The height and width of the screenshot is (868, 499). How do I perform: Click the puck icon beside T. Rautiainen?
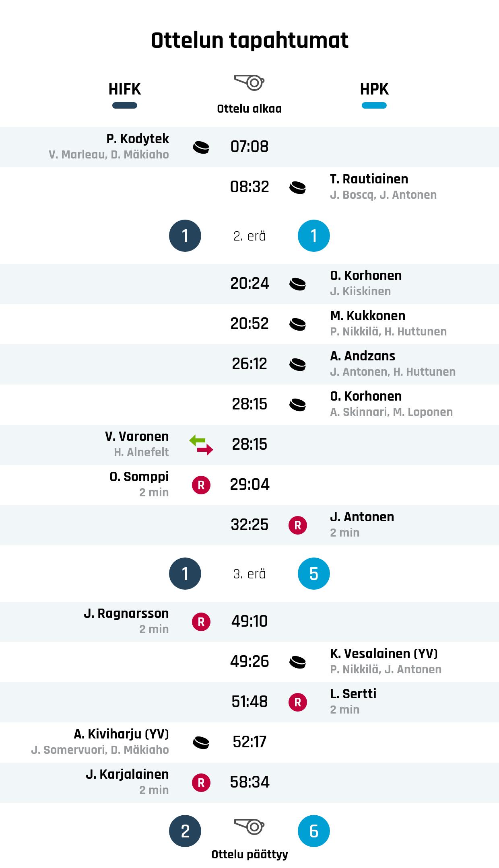[x=297, y=187]
